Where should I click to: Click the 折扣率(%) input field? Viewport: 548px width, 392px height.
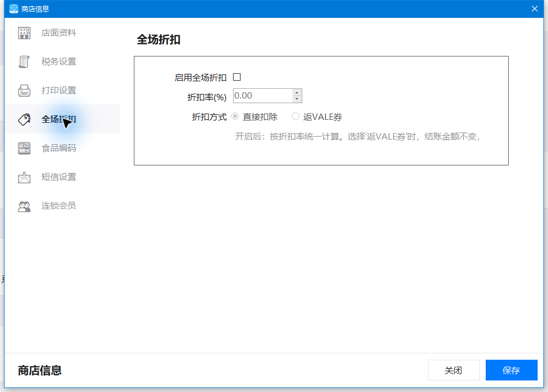point(263,96)
